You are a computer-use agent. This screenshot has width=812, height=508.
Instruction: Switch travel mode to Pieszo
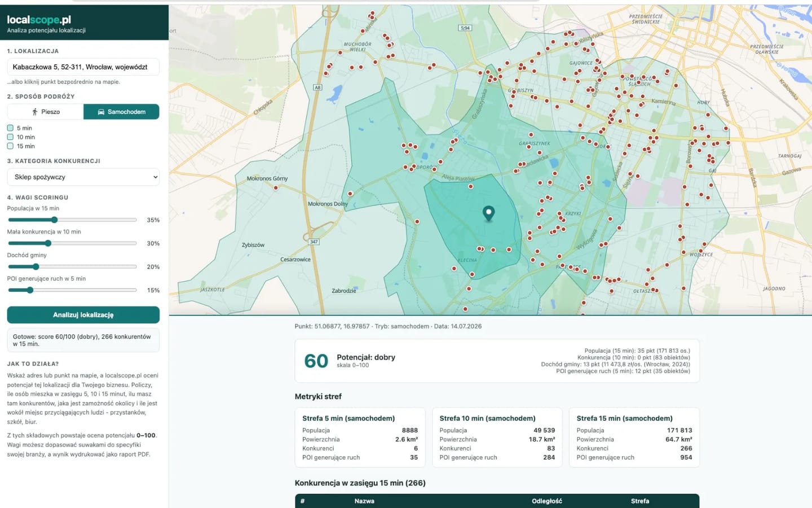point(46,112)
